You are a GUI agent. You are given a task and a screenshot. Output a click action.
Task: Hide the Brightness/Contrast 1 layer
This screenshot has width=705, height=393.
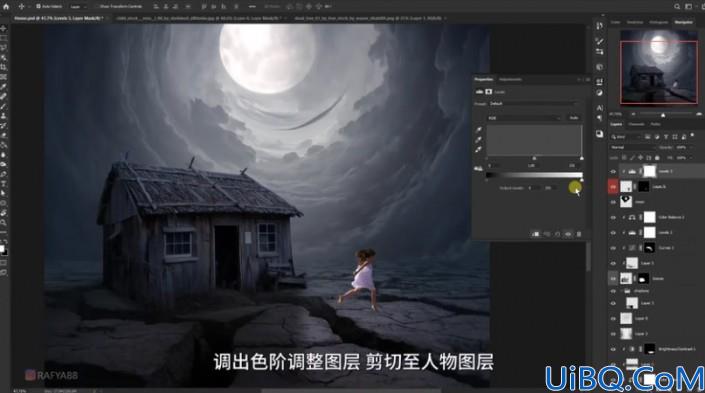click(613, 349)
